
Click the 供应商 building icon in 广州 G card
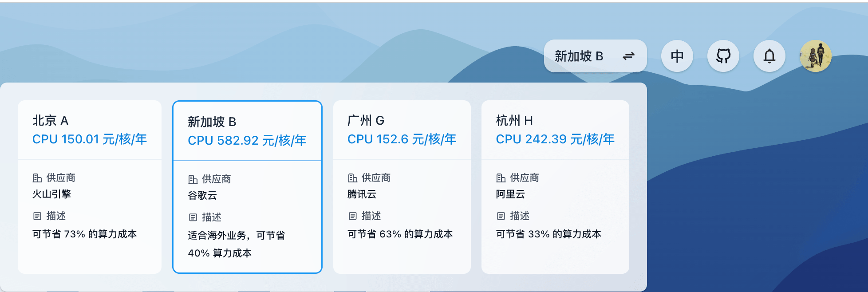[352, 178]
